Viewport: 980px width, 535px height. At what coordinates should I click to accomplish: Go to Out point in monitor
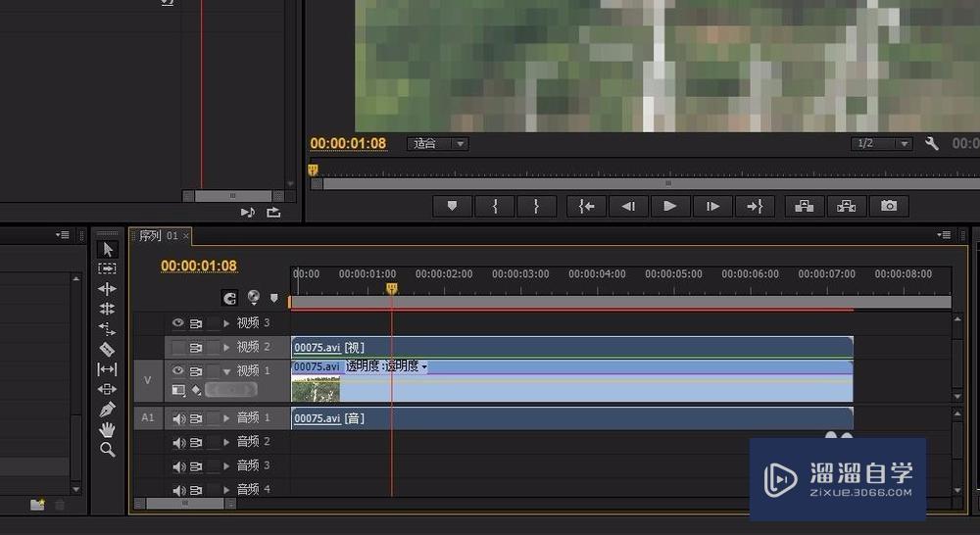pos(755,206)
